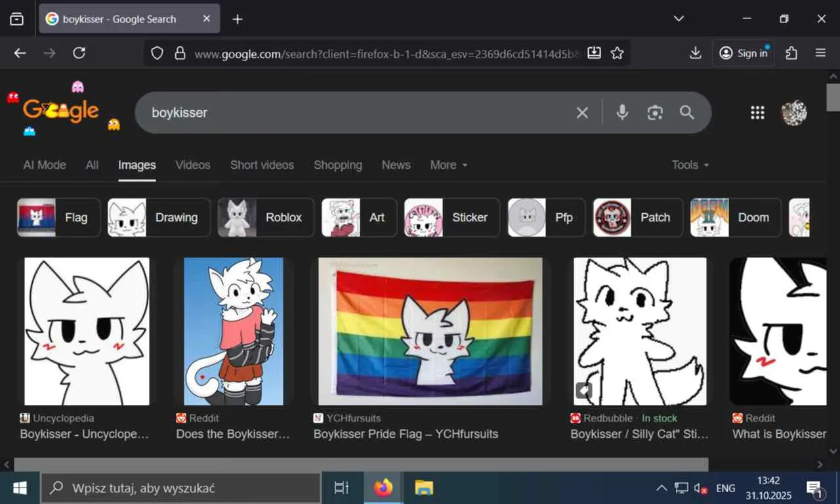840x504 pixels.
Task: View site security padlock info
Action: [180, 53]
